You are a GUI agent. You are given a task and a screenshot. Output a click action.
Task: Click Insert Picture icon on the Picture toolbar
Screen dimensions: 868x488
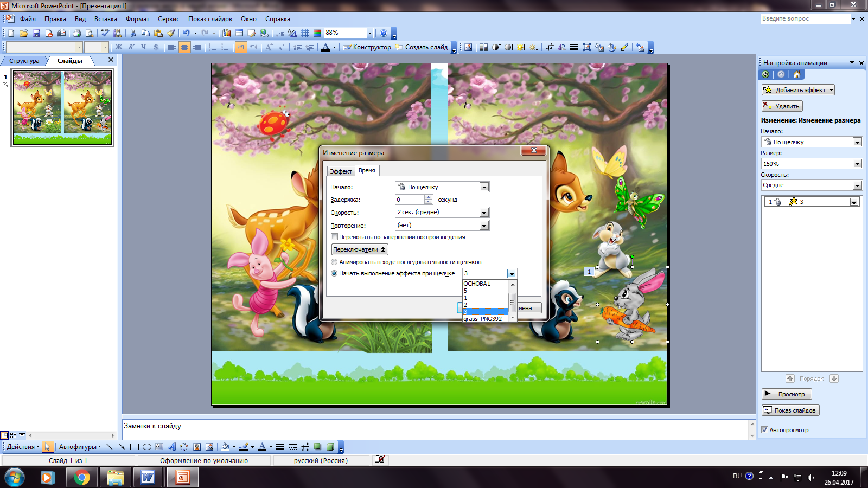[x=468, y=47]
